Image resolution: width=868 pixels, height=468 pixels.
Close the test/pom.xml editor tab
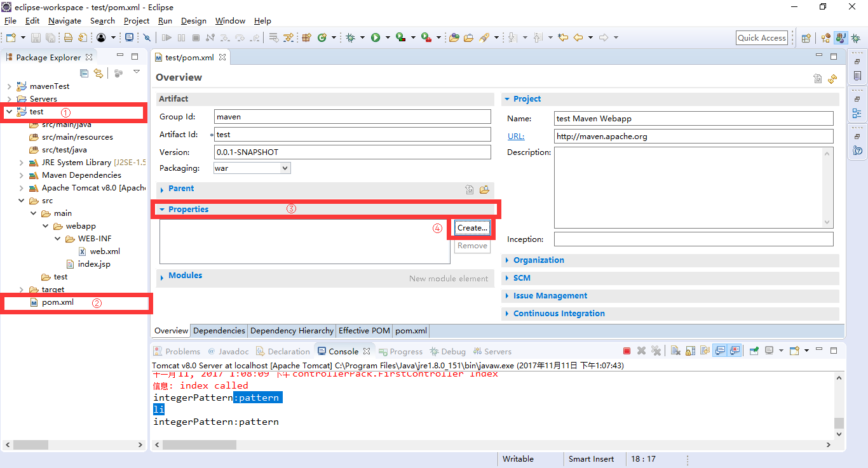point(222,57)
